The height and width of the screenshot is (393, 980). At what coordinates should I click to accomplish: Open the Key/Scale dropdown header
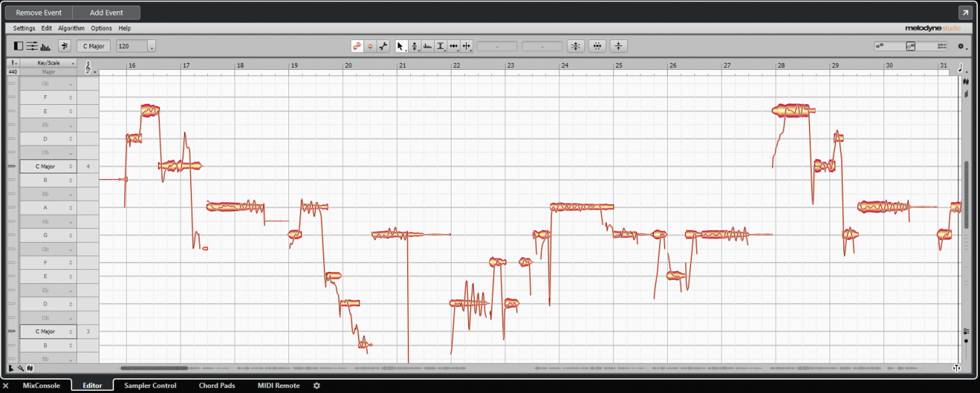[x=49, y=63]
